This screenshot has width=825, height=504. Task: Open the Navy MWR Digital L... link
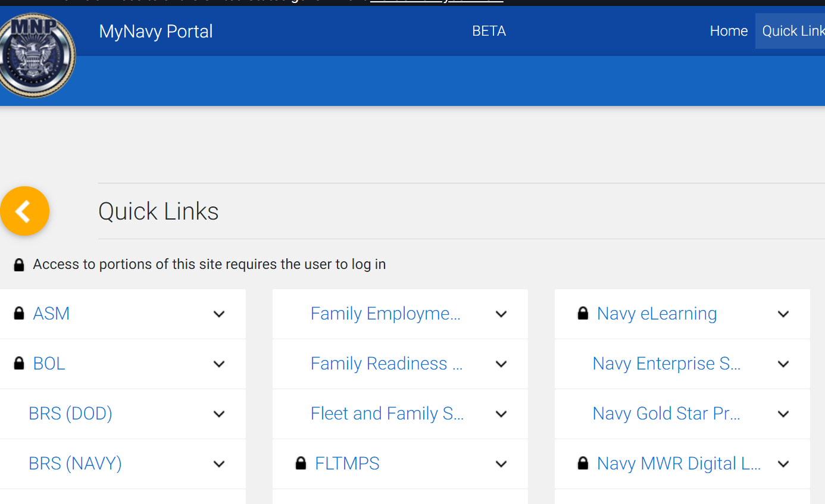coord(679,464)
